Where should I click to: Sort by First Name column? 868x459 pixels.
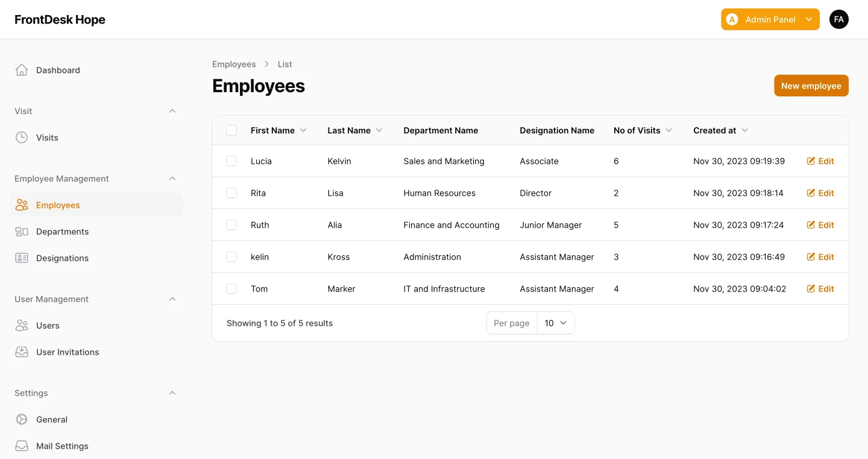pyautogui.click(x=278, y=130)
